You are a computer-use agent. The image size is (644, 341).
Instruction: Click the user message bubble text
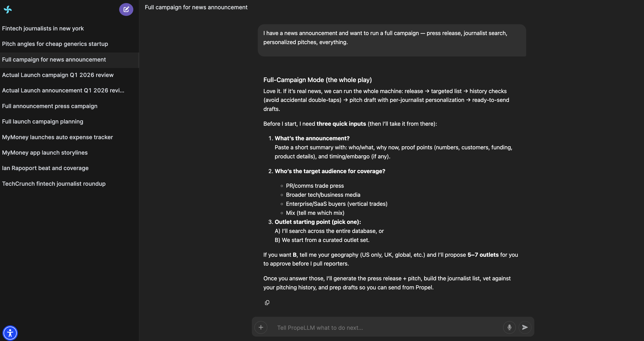coord(385,38)
